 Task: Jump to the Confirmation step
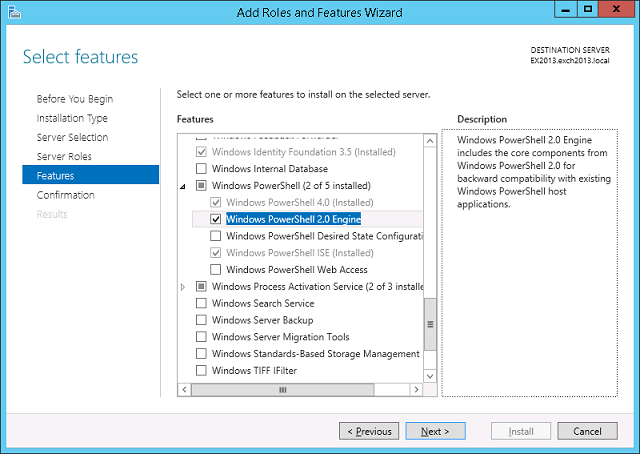click(x=66, y=195)
